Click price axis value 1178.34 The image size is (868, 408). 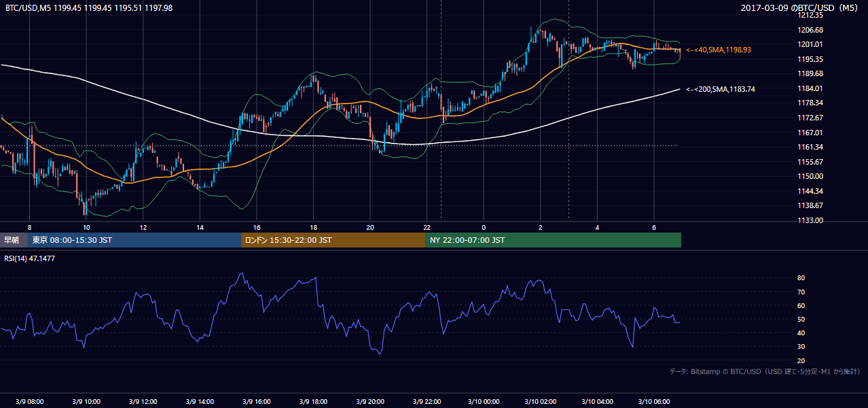pos(811,103)
